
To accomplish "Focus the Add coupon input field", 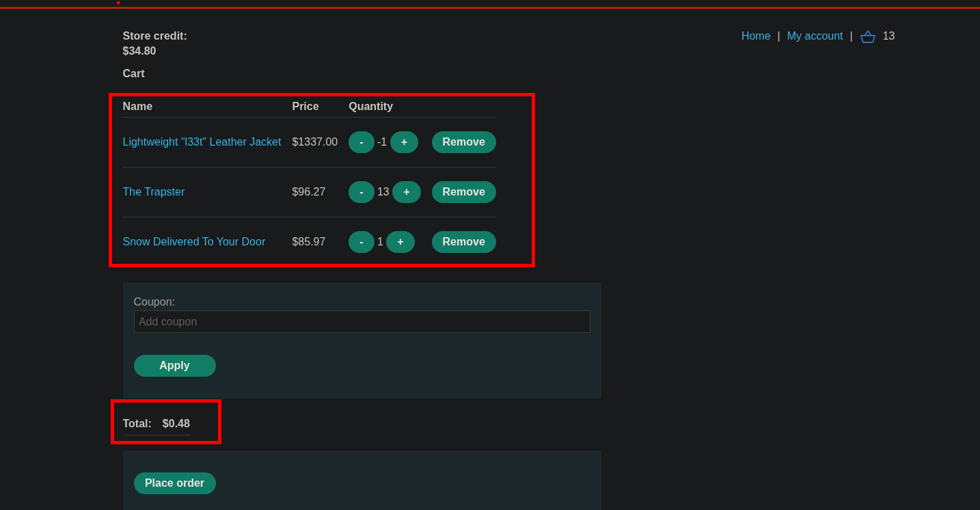I will pyautogui.click(x=362, y=322).
